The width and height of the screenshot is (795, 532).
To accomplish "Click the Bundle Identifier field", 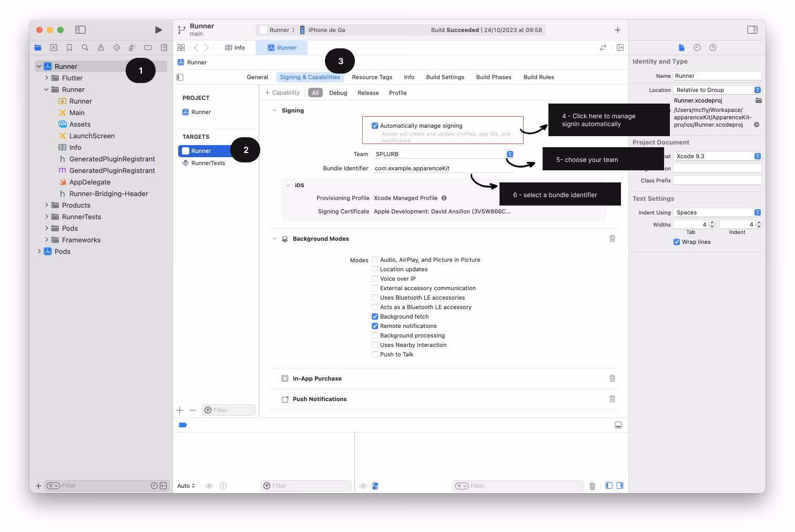I will (x=444, y=168).
